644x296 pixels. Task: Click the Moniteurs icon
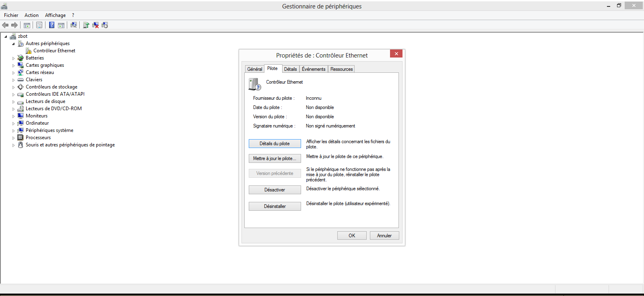pyautogui.click(x=21, y=116)
